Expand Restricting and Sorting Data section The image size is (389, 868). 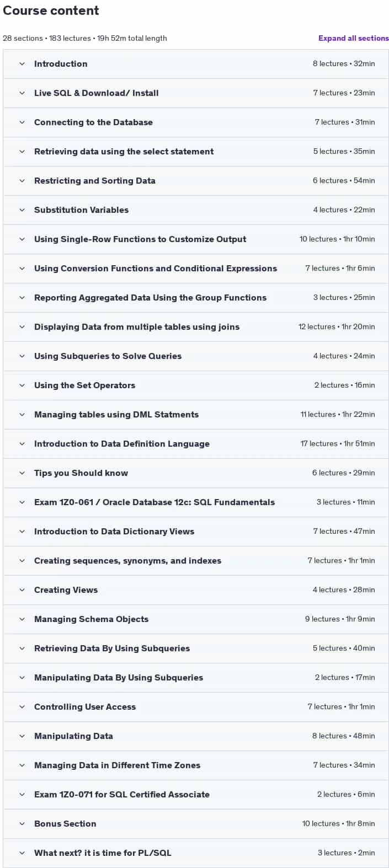tap(196, 181)
